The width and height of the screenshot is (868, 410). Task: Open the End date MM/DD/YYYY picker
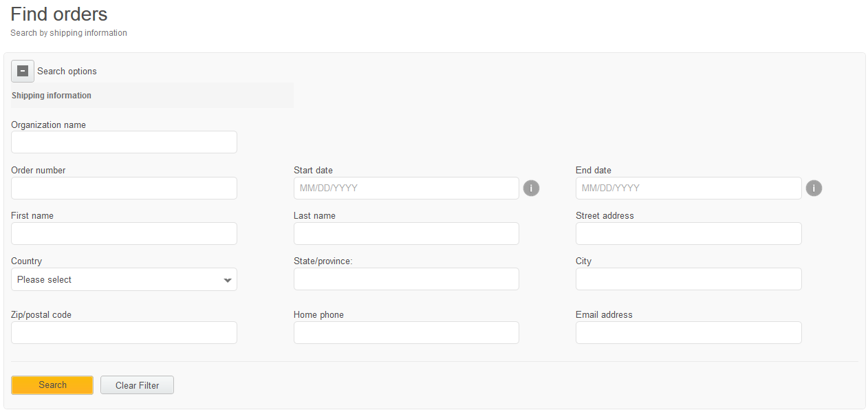[x=688, y=188]
